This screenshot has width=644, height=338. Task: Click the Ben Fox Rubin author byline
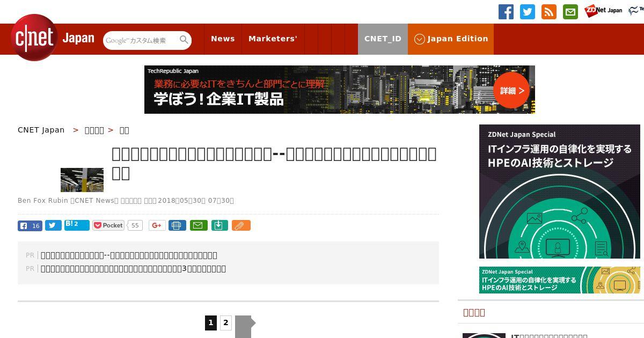(x=43, y=201)
